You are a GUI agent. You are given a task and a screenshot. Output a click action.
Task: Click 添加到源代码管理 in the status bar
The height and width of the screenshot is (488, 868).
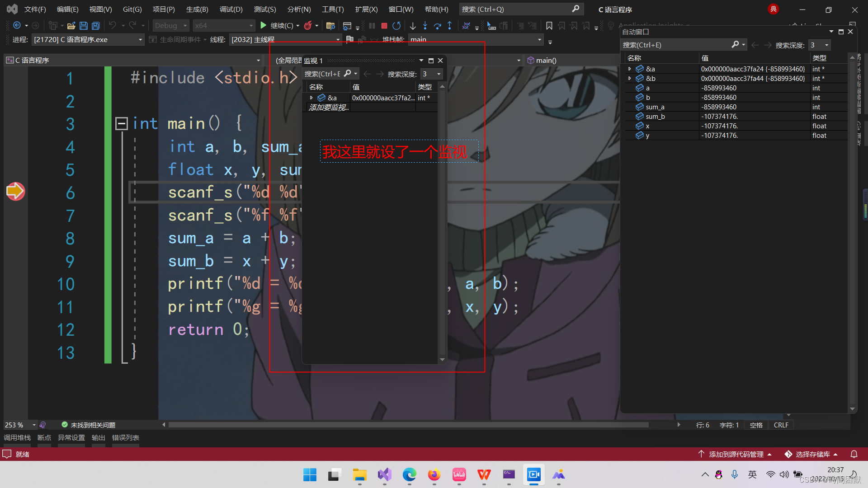(x=736, y=454)
